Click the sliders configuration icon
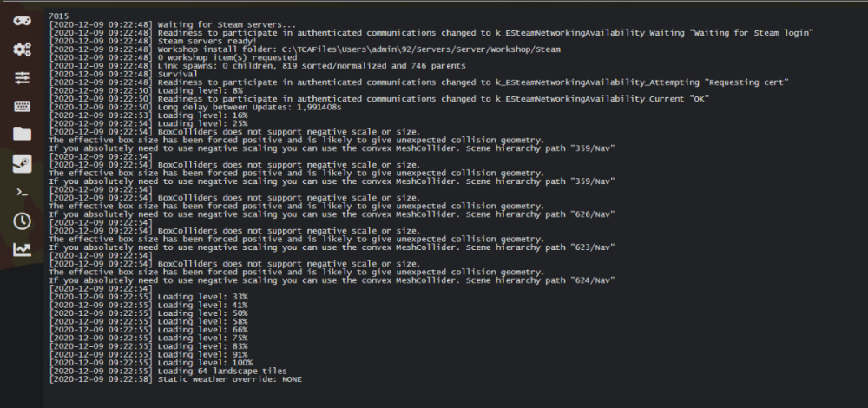868x408 pixels. point(22,77)
